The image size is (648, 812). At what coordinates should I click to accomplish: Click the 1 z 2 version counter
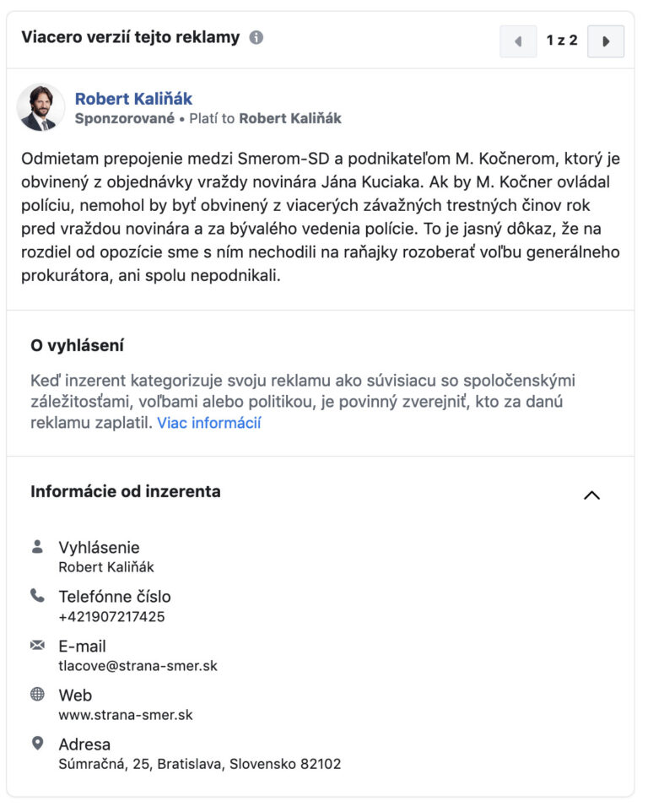click(x=562, y=41)
